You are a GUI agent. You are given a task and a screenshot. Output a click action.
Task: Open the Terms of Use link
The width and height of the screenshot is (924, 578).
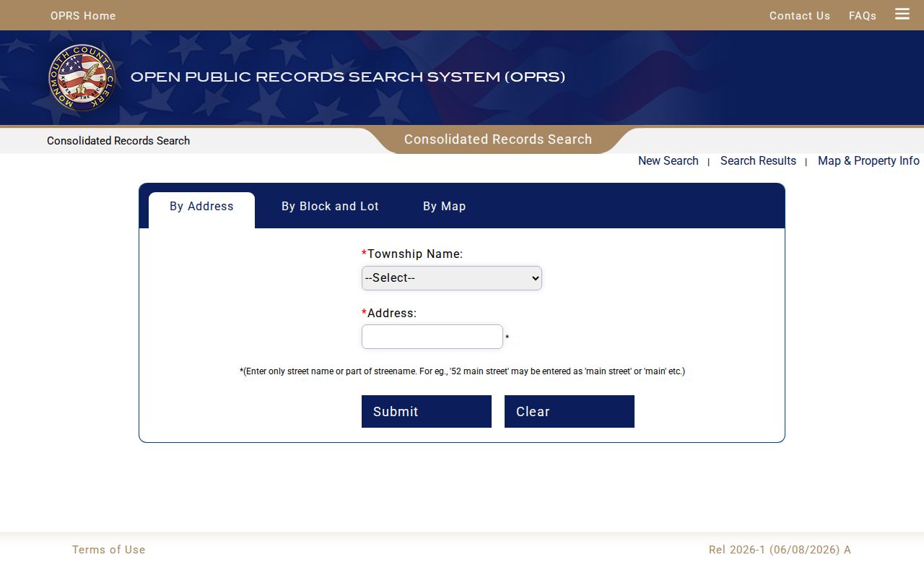(109, 550)
